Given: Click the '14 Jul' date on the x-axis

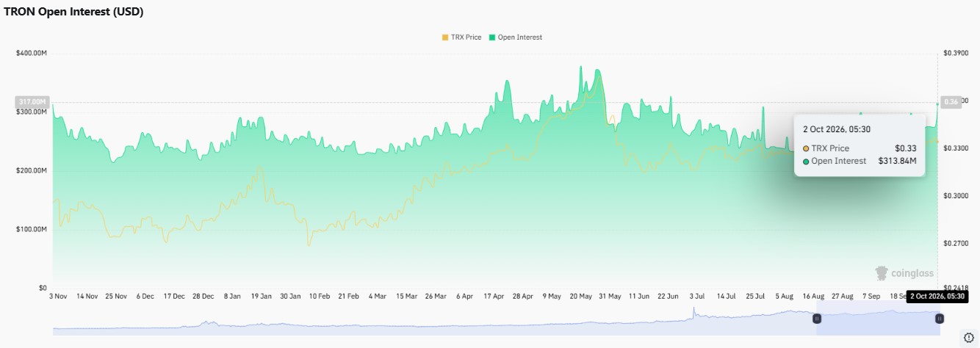Looking at the screenshot, I should pyautogui.click(x=726, y=297).
